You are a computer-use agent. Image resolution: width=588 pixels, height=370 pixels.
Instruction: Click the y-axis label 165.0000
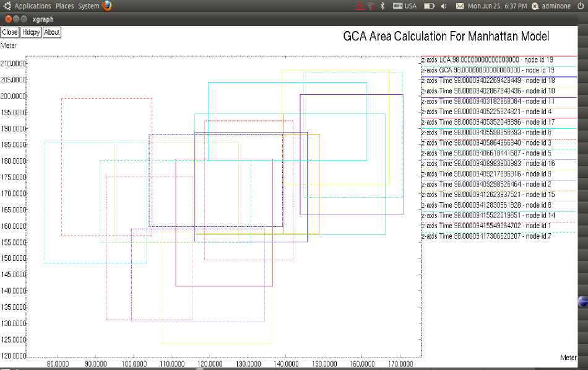click(13, 209)
